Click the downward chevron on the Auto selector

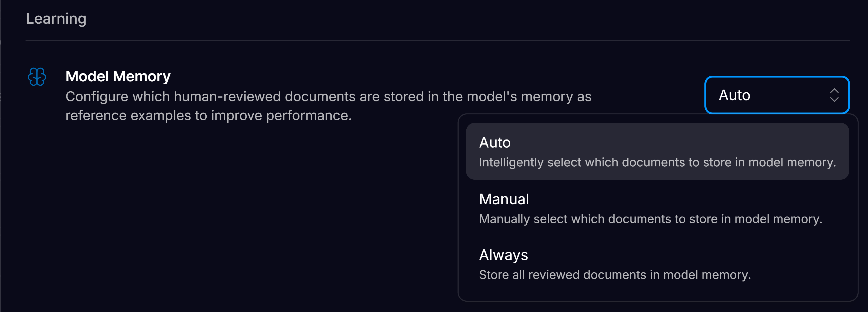click(834, 100)
